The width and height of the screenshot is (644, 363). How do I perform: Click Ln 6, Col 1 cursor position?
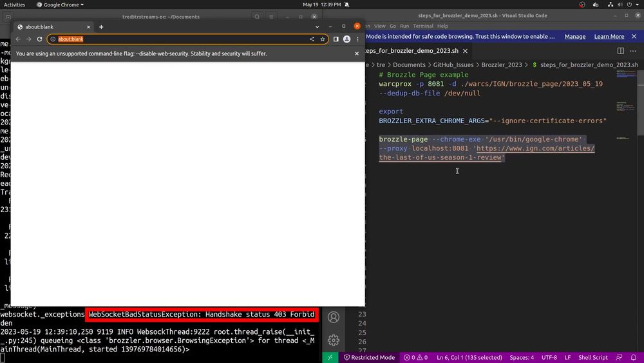pos(469,358)
